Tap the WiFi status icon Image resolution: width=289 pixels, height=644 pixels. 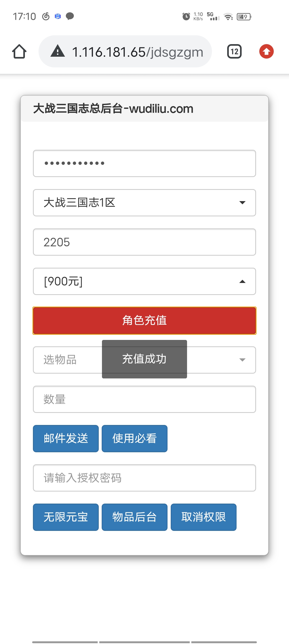tap(228, 17)
